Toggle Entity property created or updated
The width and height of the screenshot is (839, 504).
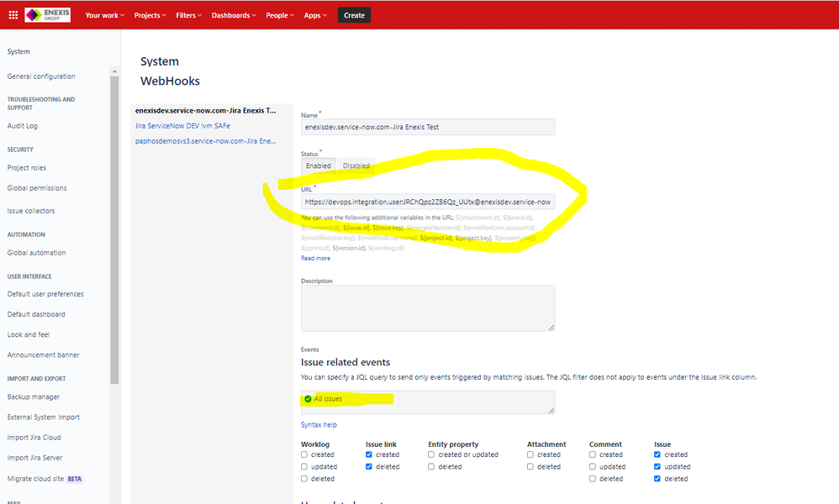[x=431, y=454]
